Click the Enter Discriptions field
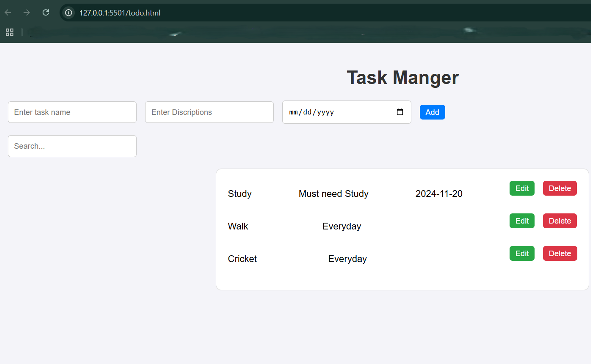 click(209, 112)
